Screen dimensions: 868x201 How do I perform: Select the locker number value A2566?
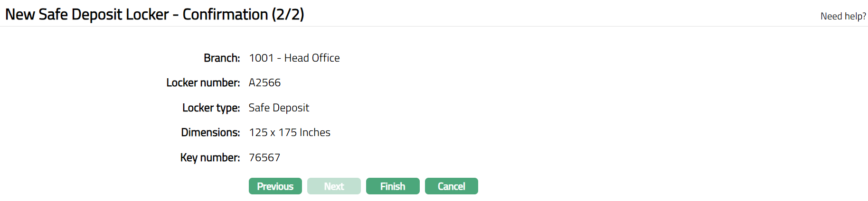tap(264, 83)
